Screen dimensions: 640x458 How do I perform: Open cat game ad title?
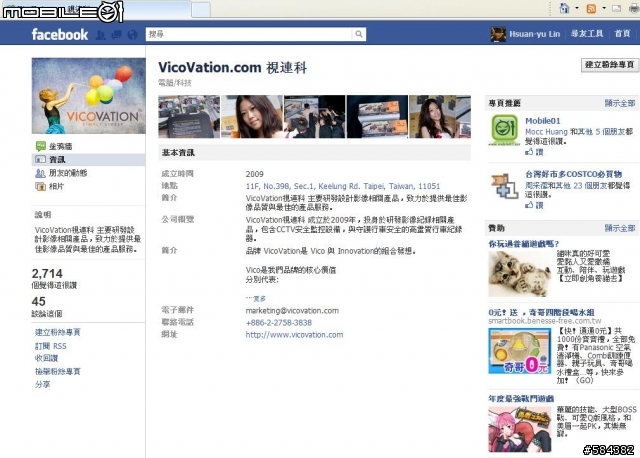(x=524, y=244)
